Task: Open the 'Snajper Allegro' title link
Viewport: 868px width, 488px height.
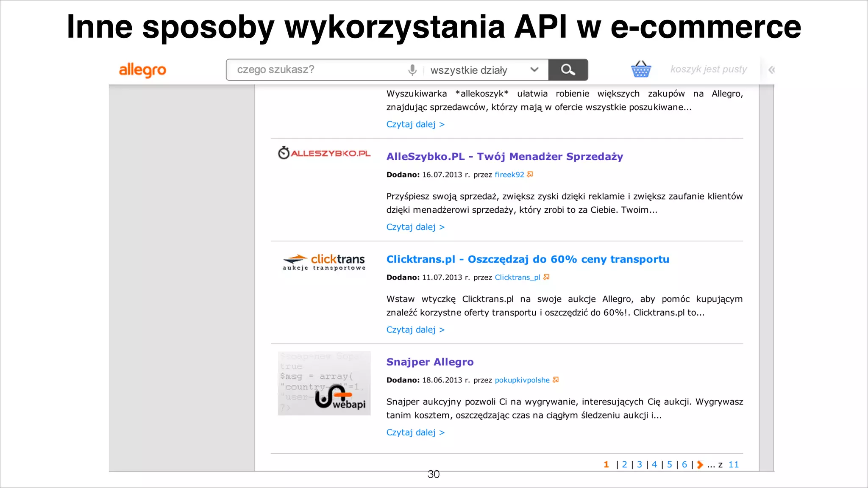Action: click(430, 362)
